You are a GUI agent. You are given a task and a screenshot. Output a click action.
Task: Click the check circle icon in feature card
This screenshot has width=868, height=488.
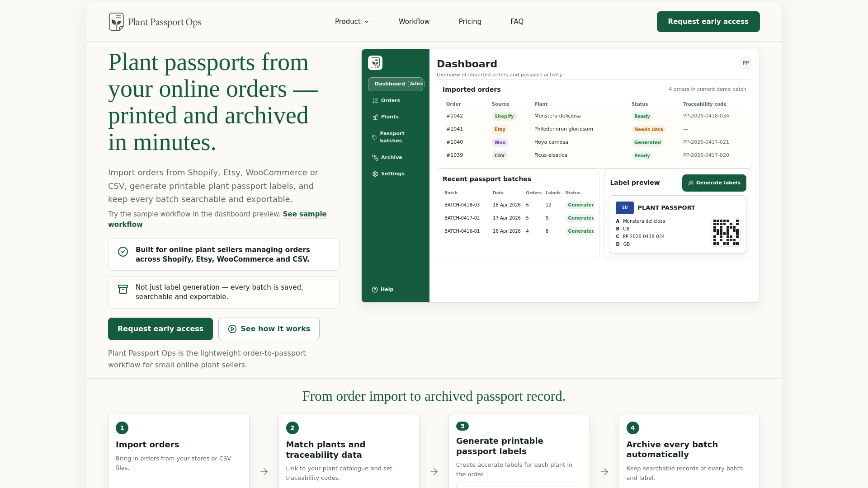click(123, 252)
